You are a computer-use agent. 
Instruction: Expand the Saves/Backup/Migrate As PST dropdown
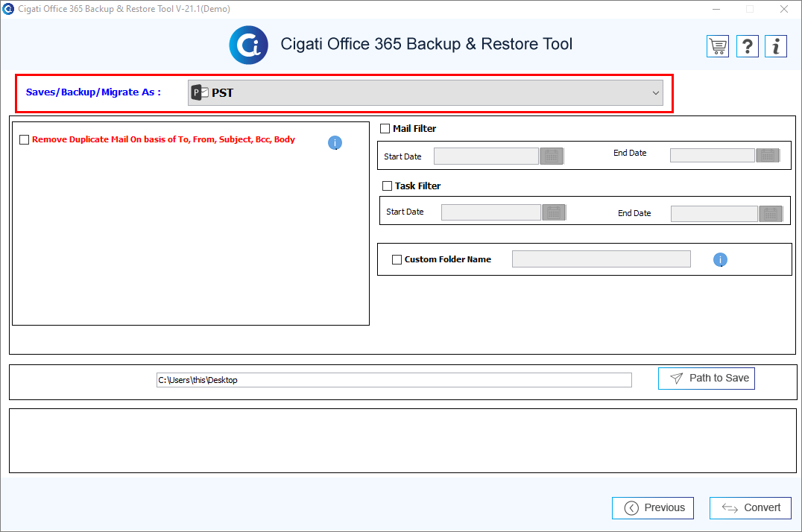(x=426, y=93)
